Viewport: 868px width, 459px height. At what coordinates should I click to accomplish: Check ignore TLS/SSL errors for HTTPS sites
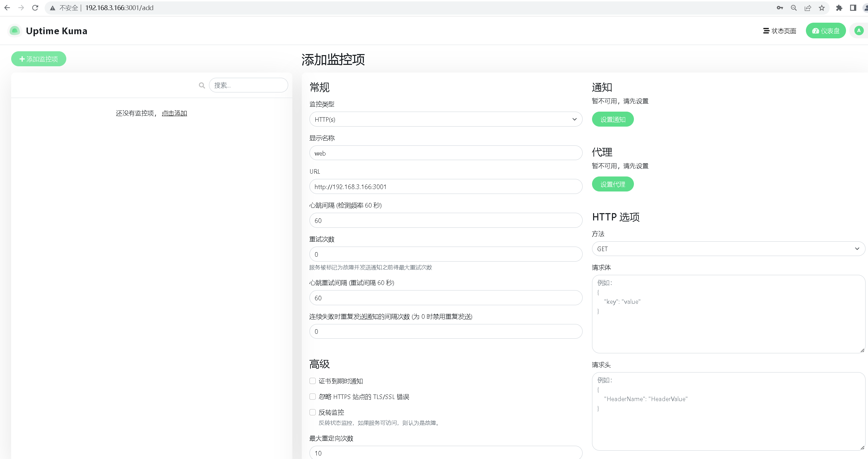[x=313, y=397]
